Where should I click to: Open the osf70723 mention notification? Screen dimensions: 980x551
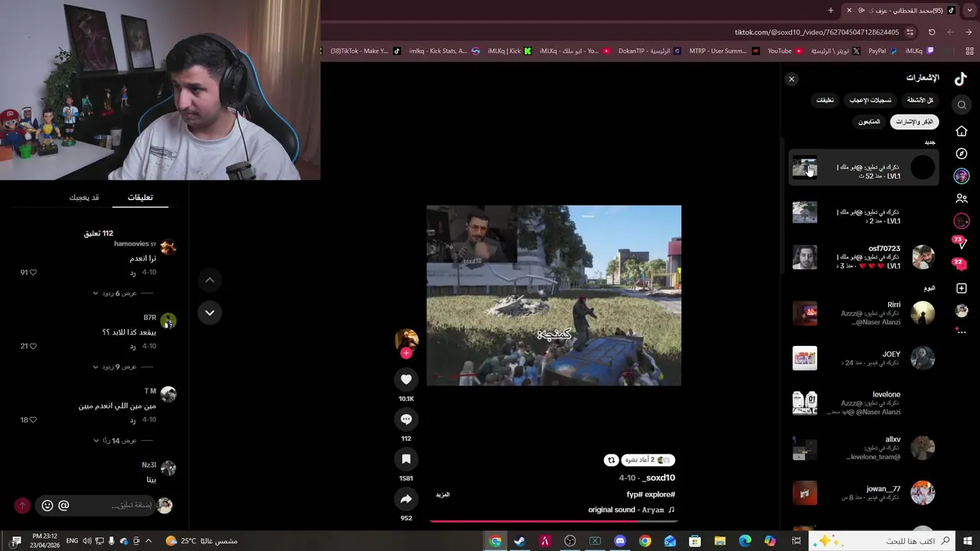[864, 257]
